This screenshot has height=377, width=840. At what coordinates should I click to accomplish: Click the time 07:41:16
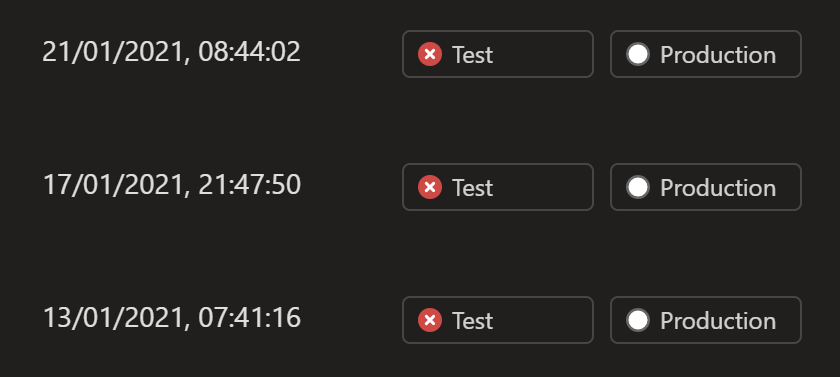tap(249, 318)
